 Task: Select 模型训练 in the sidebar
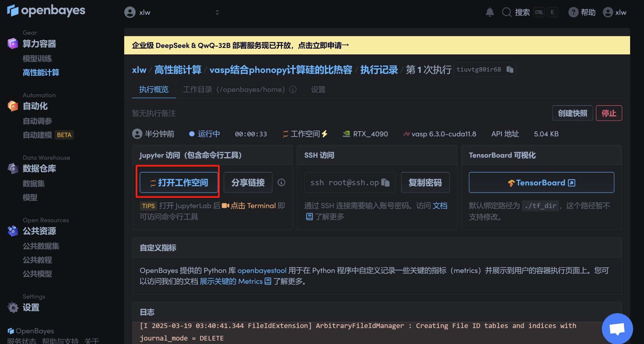click(37, 58)
